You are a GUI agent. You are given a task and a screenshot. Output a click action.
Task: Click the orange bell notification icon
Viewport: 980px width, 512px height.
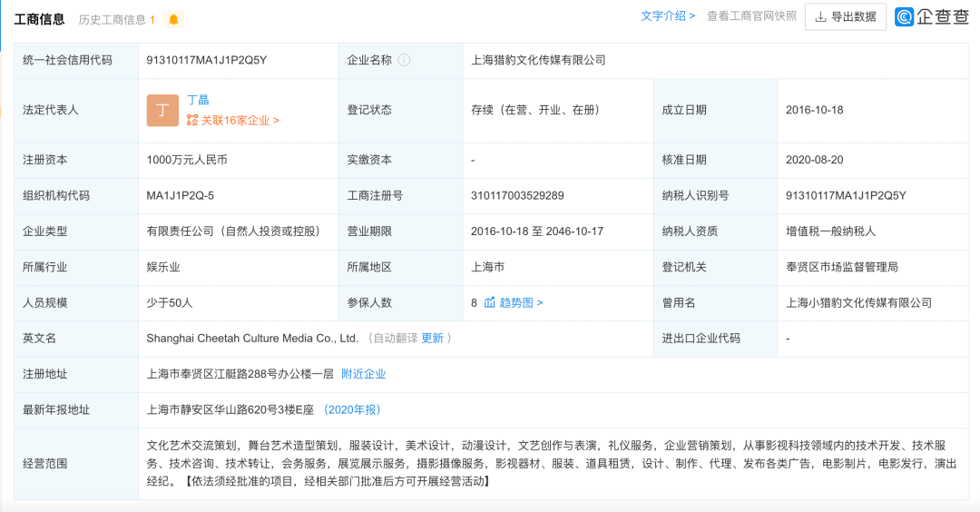[x=173, y=20]
